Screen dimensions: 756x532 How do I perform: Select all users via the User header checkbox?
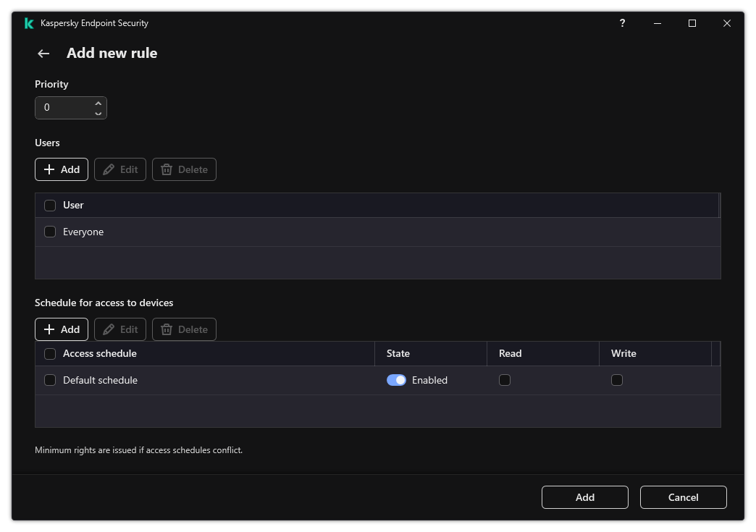pyautogui.click(x=50, y=205)
